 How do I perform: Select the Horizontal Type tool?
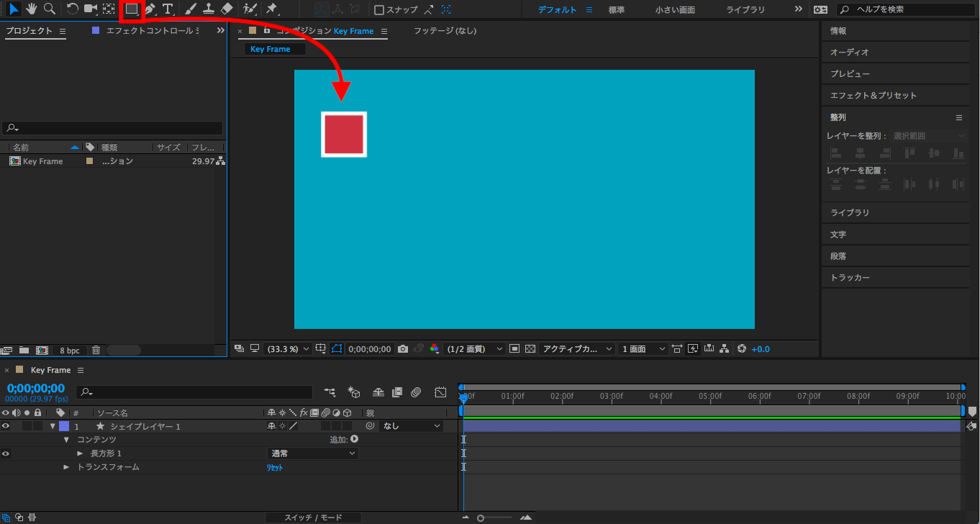point(168,9)
